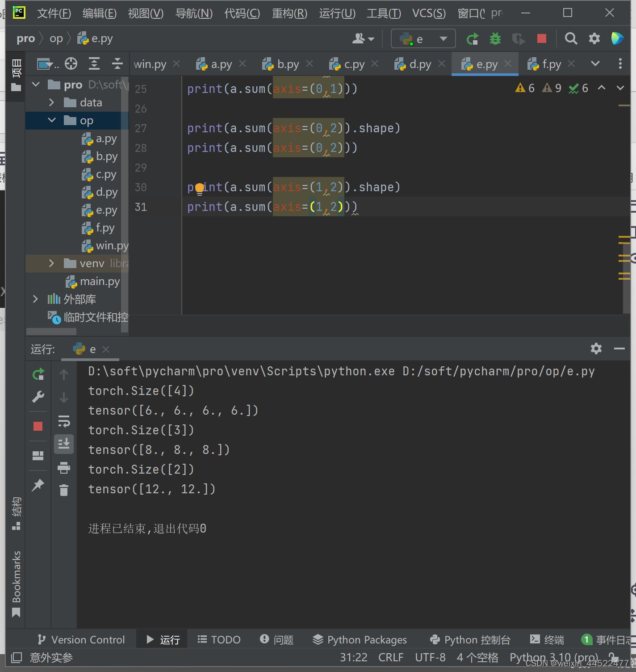Expand the venv folder

tap(52, 263)
